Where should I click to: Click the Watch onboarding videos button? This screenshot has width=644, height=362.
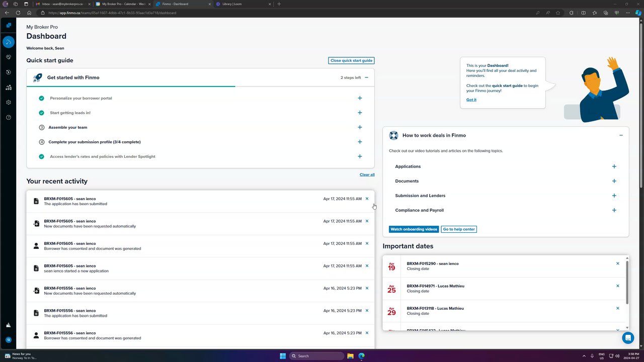(414, 229)
